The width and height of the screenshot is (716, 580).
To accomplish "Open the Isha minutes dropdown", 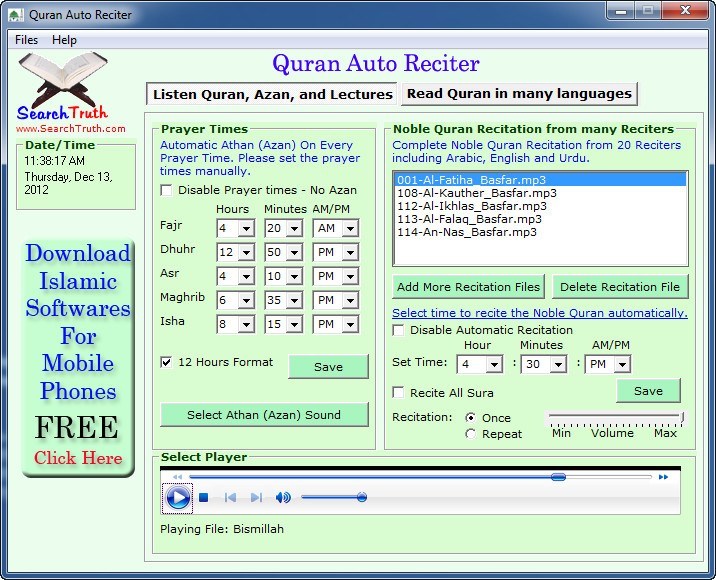I will 294,324.
